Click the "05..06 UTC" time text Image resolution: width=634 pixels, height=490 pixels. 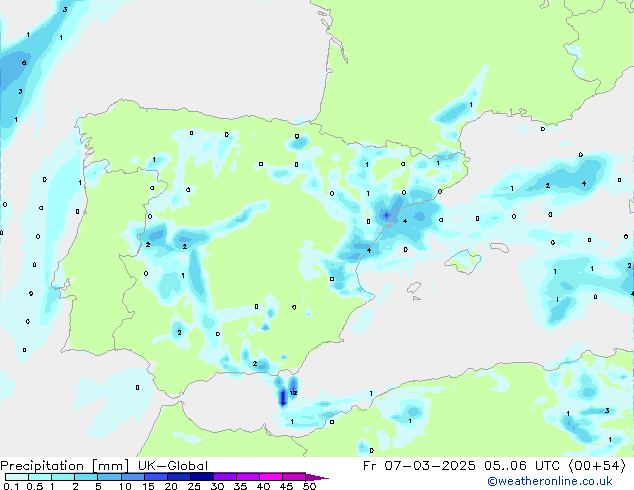(x=522, y=466)
